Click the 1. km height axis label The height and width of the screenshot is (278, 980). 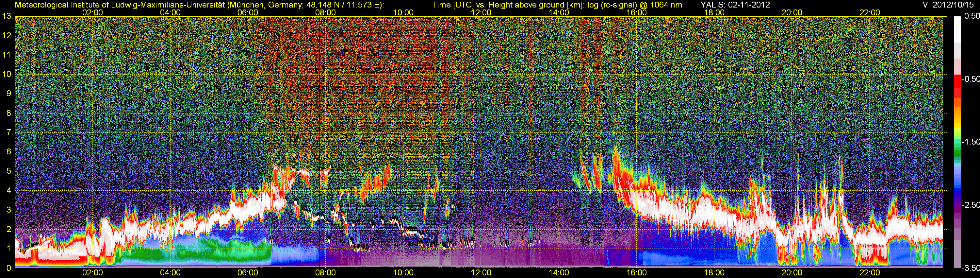pyautogui.click(x=9, y=249)
